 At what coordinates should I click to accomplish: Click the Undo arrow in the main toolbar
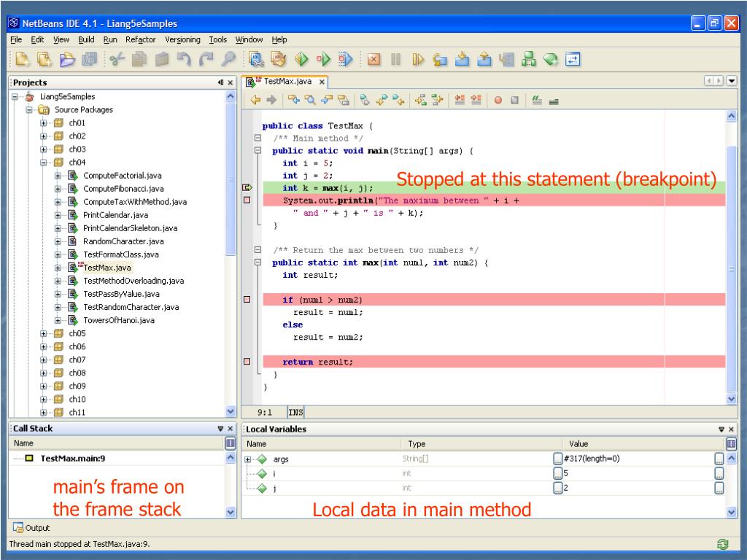184,59
